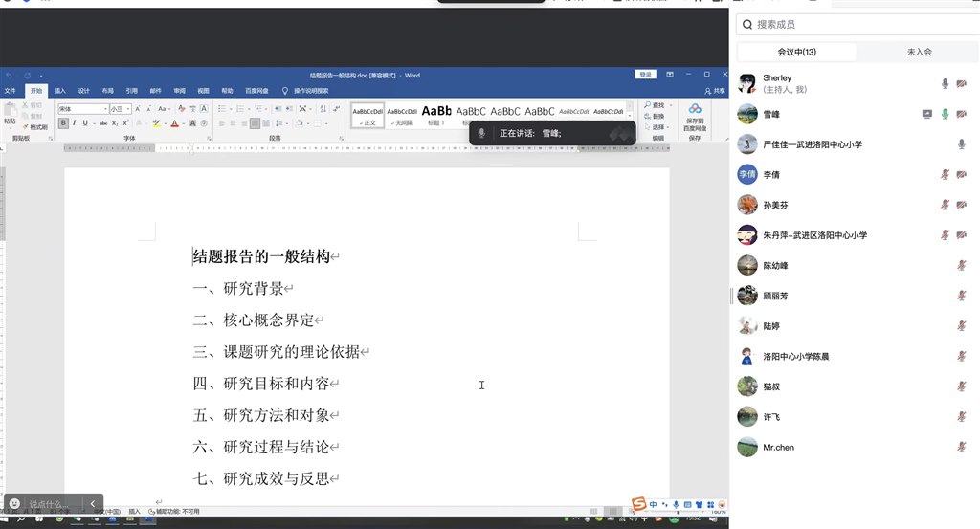Toggle bold formatting button B

[63, 123]
